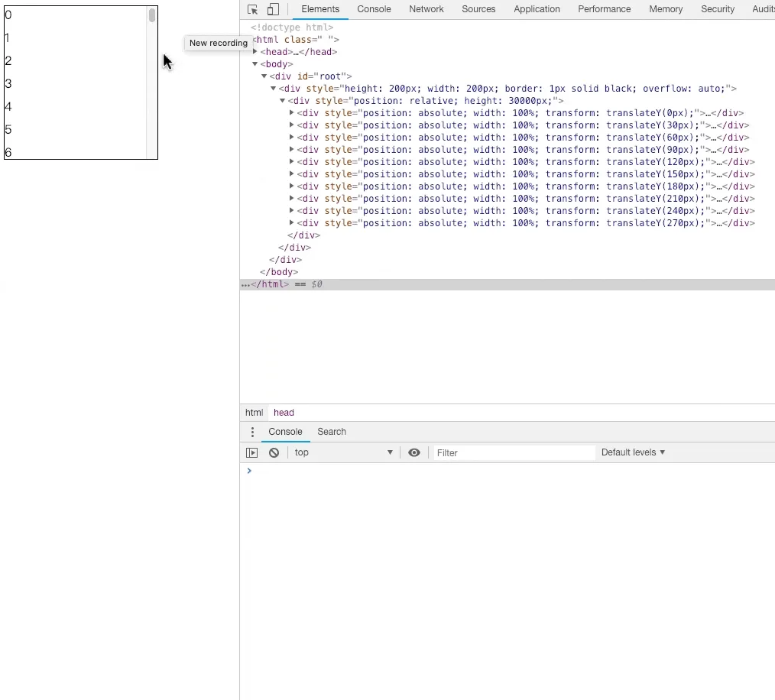Image resolution: width=775 pixels, height=700 pixels.
Task: Expand the head element node
Action: tap(255, 51)
